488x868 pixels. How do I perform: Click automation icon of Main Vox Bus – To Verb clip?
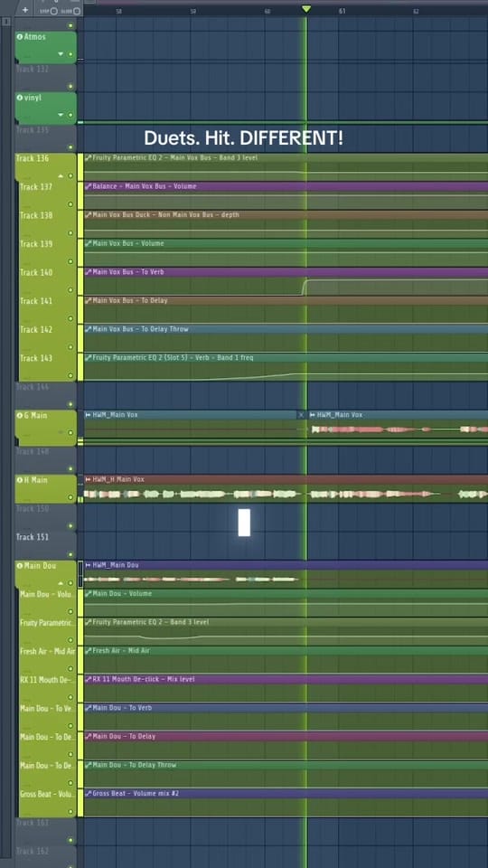pyautogui.click(x=88, y=272)
